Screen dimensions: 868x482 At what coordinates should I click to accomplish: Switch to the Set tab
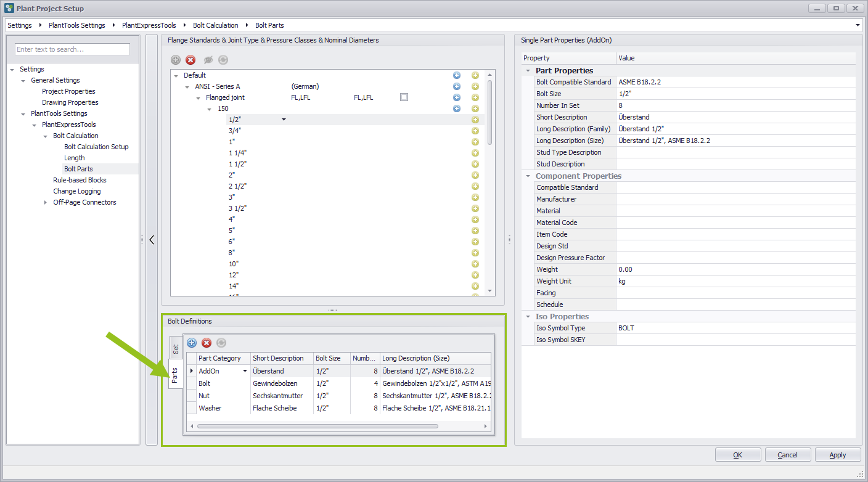pyautogui.click(x=176, y=349)
